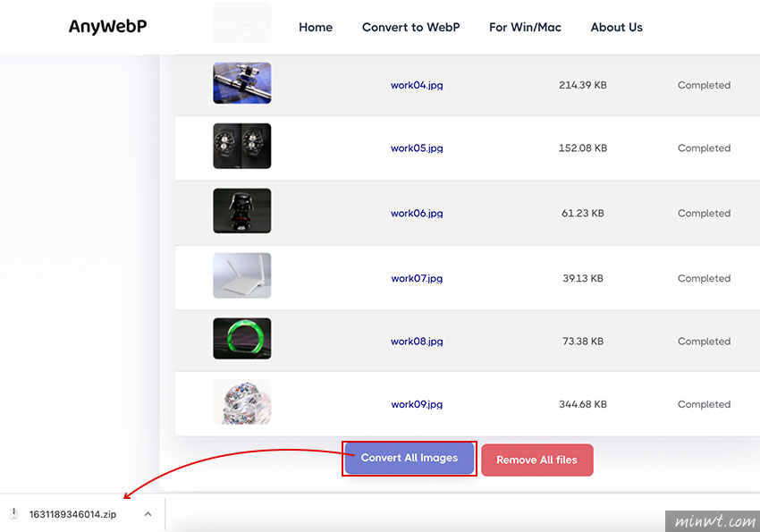Open the Convert to WebP page

[x=410, y=27]
